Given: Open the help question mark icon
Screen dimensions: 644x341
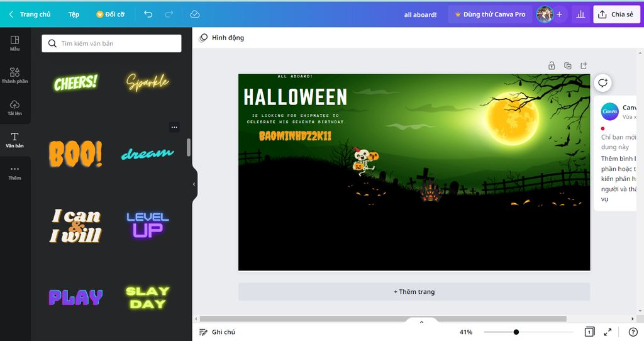Looking at the screenshot, I should [x=633, y=332].
